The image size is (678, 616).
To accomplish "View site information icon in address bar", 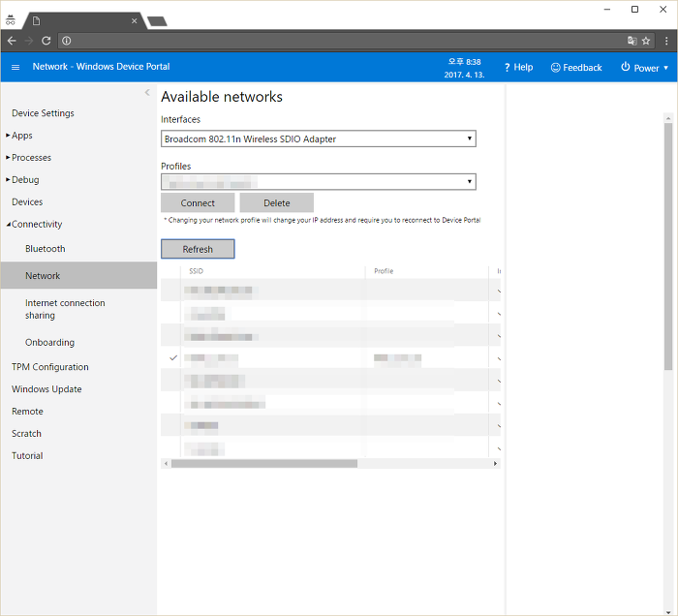I will 66,41.
